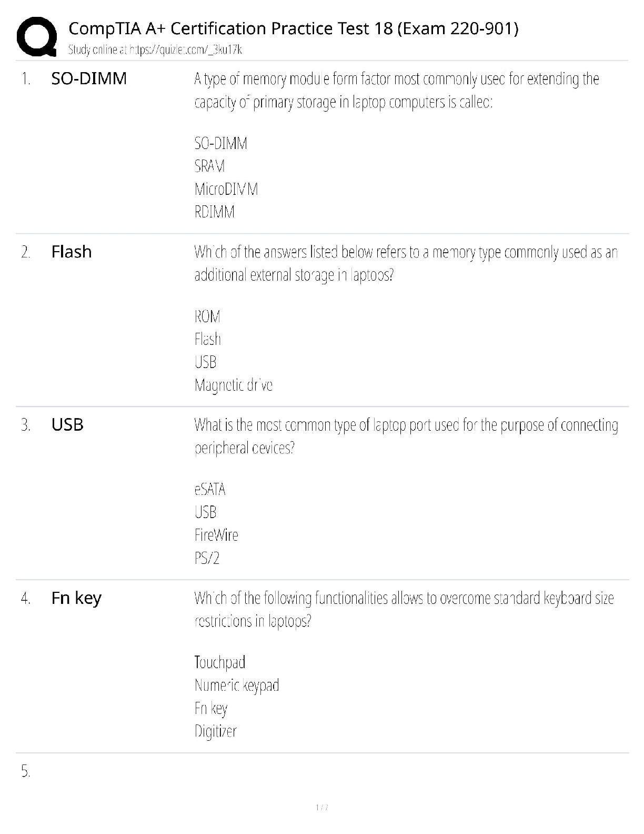Choose the Touchpad answer option
Image resolution: width=644 pixels, height=834 pixels.
(220, 662)
